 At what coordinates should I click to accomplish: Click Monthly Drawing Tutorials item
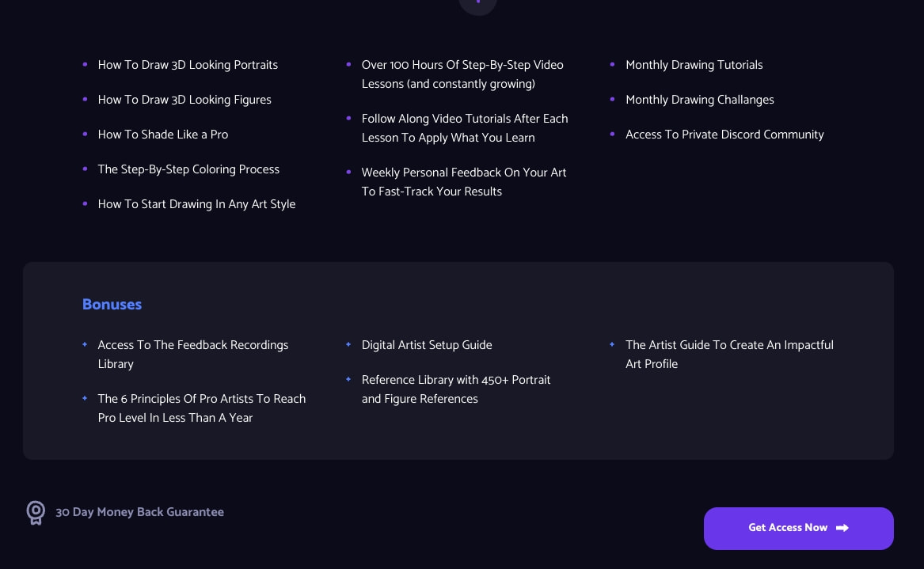(x=694, y=65)
